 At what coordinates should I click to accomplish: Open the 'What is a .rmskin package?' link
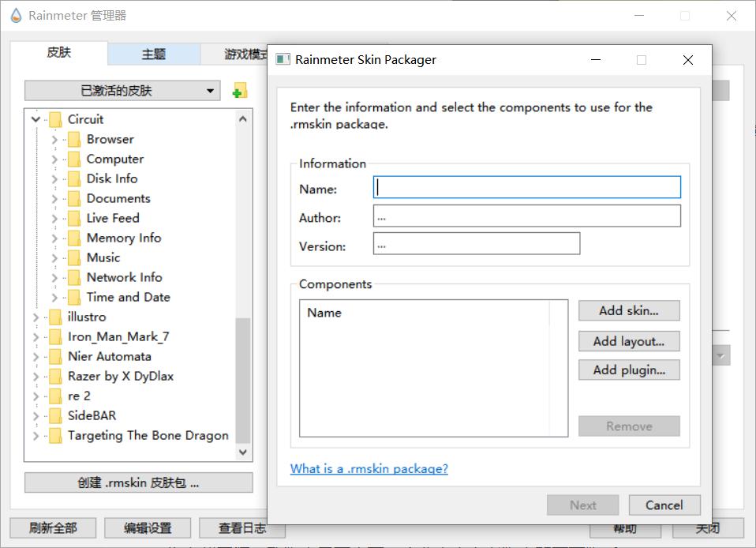pos(369,469)
